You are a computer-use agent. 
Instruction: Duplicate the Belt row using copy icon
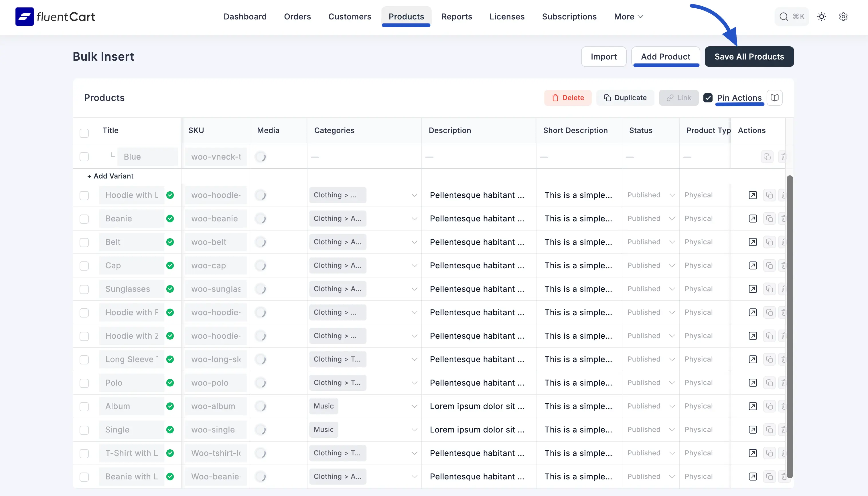click(x=769, y=242)
